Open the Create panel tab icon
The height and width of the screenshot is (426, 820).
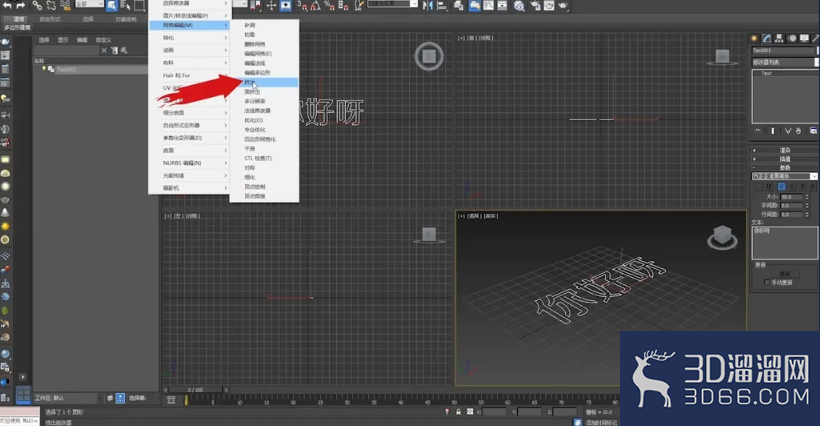coord(754,38)
